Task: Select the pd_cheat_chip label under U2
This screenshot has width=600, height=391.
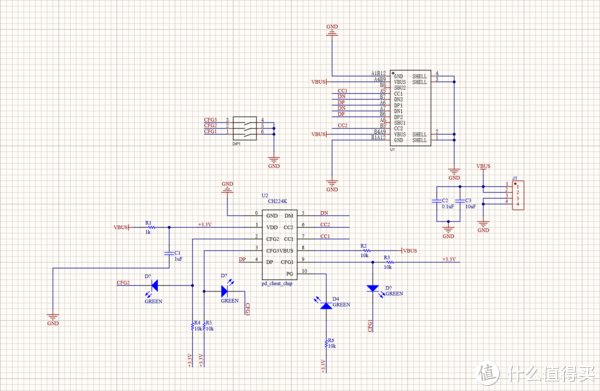Action: pyautogui.click(x=277, y=283)
